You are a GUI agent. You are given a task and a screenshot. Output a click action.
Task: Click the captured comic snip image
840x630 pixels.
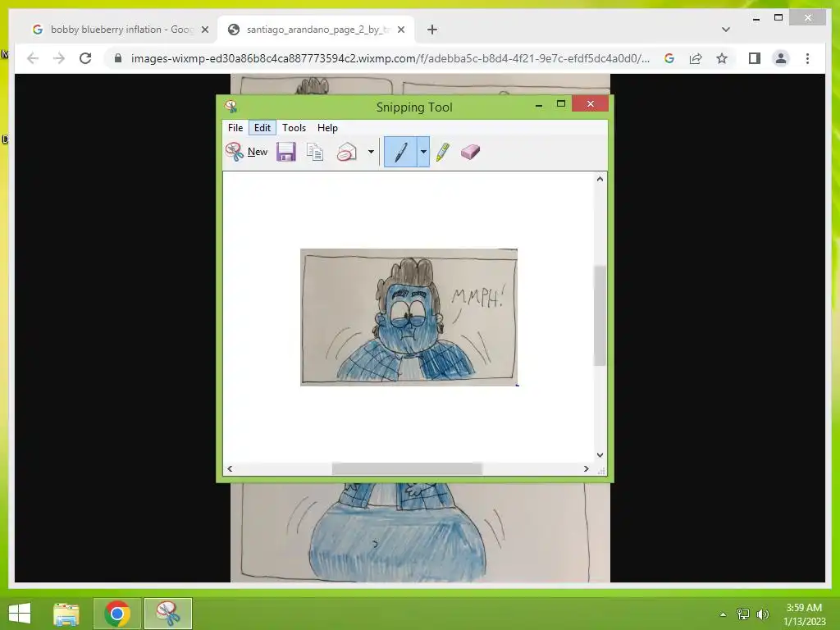click(409, 317)
